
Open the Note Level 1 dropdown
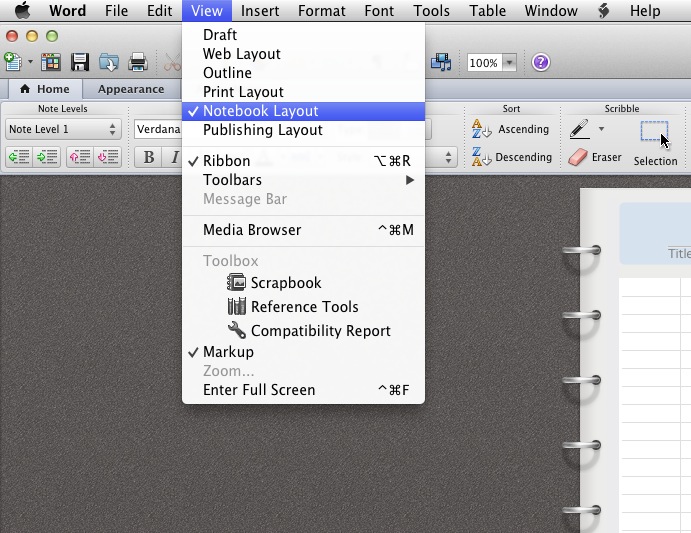(63, 129)
